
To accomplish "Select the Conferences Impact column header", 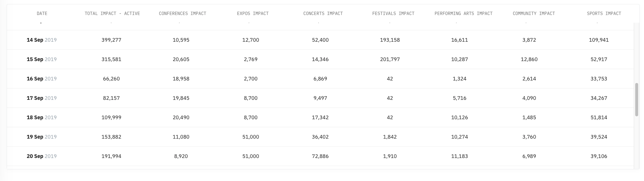I will pyautogui.click(x=183, y=14).
